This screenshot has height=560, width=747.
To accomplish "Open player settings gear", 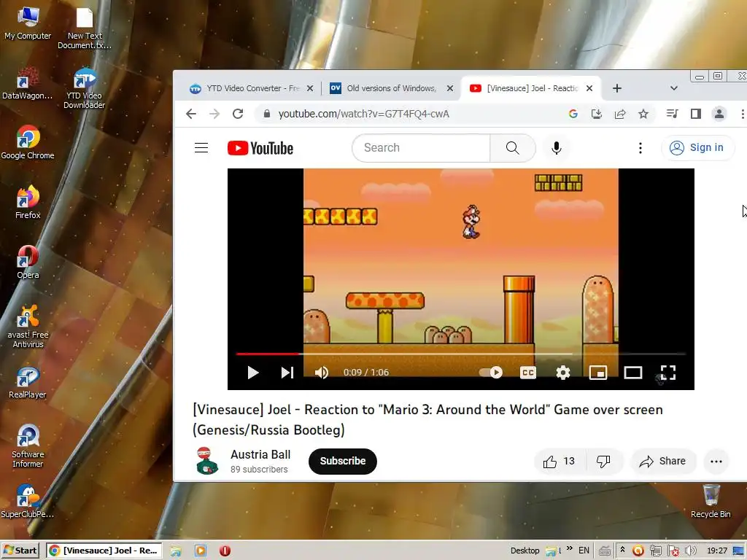I will coord(563,373).
